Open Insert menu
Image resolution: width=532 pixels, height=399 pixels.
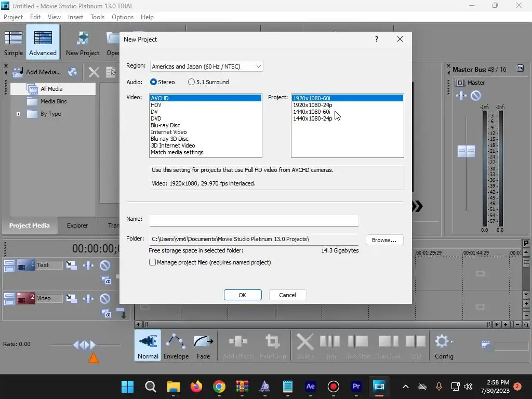75,17
